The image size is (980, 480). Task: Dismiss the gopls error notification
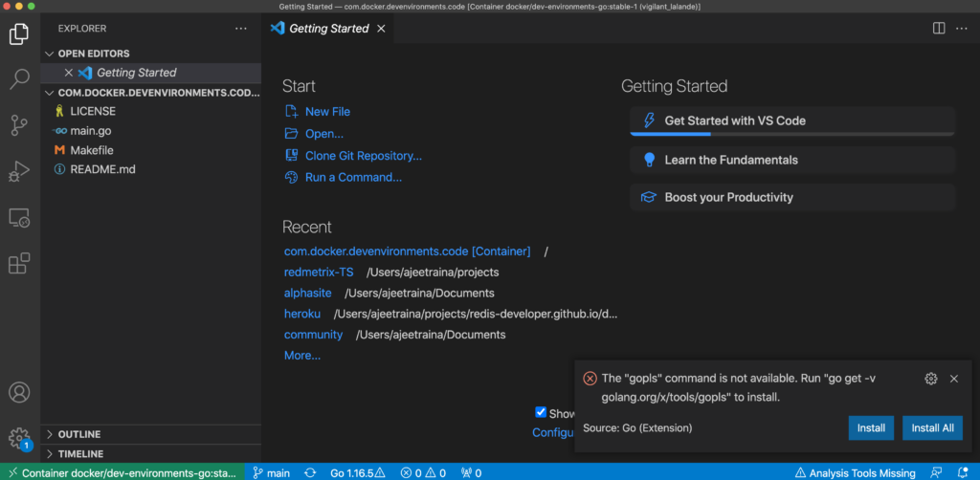[x=954, y=379]
